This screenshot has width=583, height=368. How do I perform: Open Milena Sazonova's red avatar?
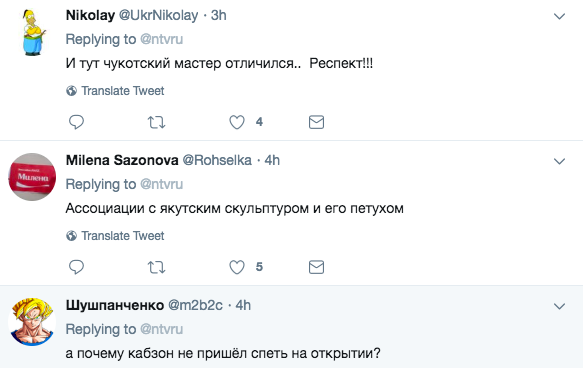pyautogui.click(x=32, y=177)
